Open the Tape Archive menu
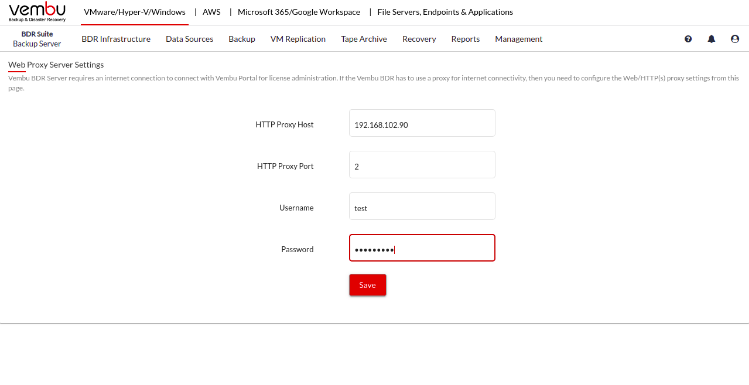 pyautogui.click(x=364, y=39)
